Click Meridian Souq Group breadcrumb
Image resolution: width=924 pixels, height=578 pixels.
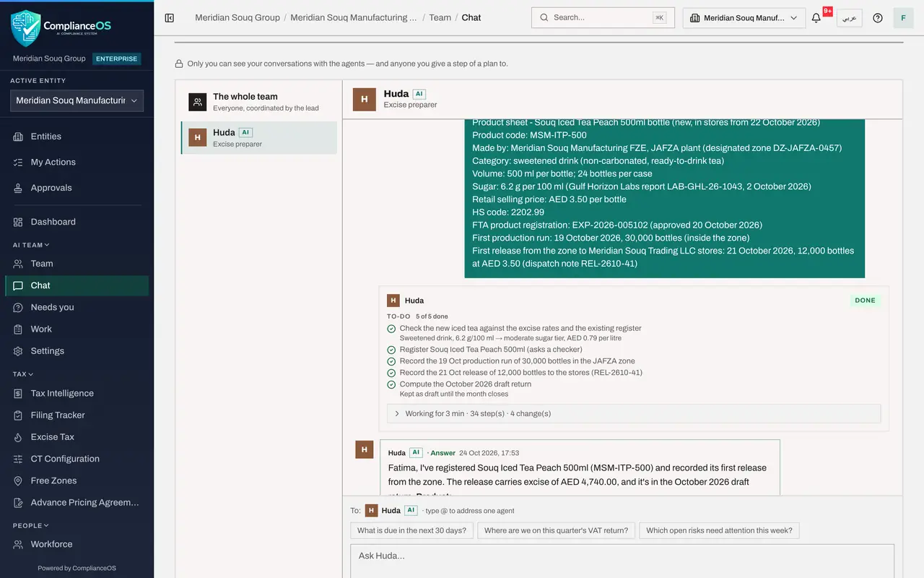[x=237, y=17]
